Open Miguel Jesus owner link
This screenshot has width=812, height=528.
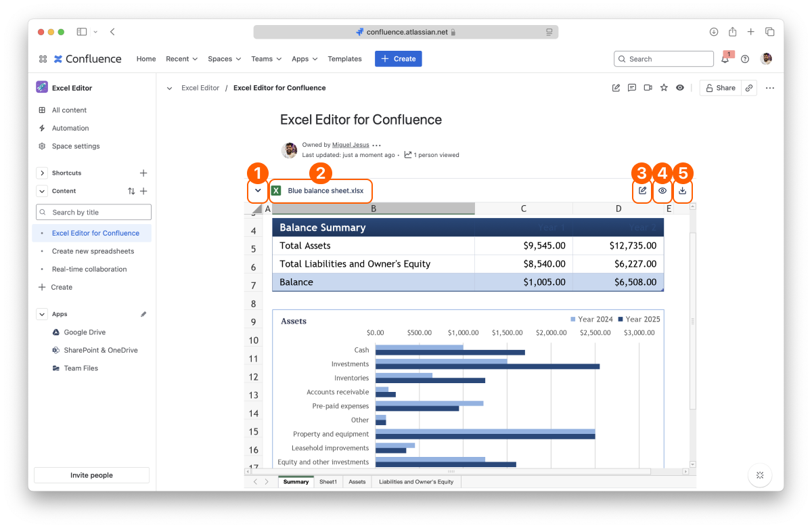click(x=351, y=145)
